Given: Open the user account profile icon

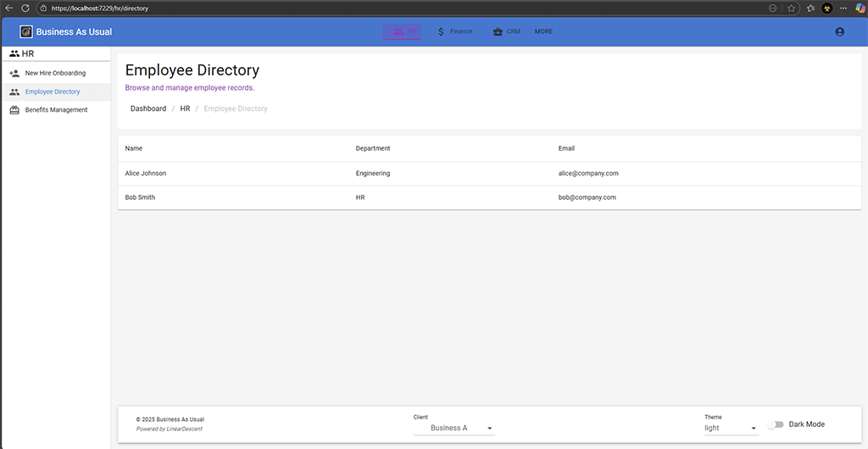Looking at the screenshot, I should (839, 32).
